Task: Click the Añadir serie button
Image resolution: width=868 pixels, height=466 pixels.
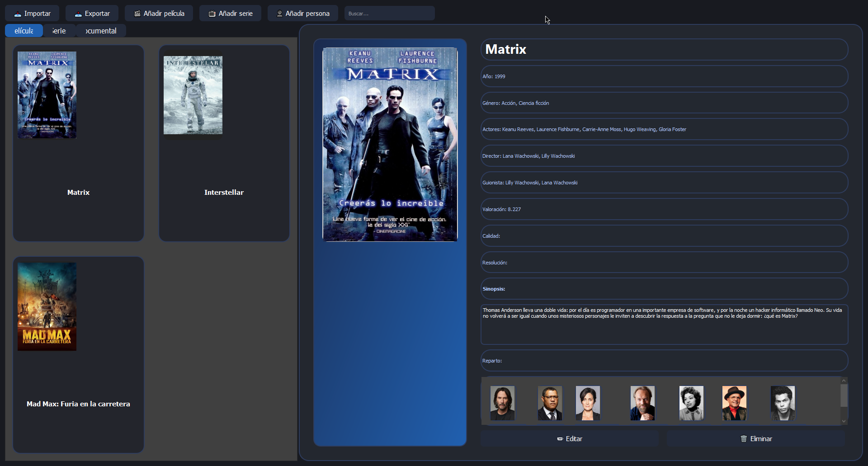Action: click(x=230, y=14)
